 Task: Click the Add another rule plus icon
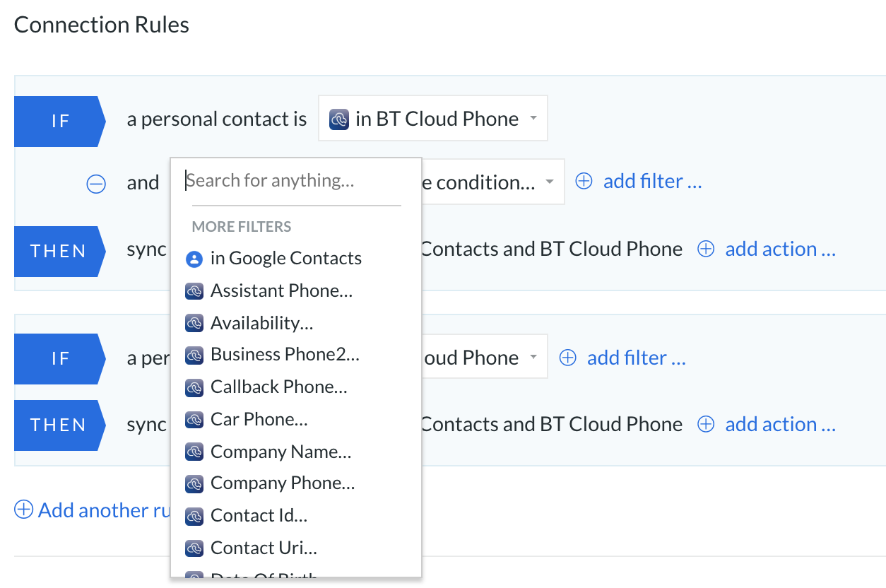pyautogui.click(x=24, y=510)
